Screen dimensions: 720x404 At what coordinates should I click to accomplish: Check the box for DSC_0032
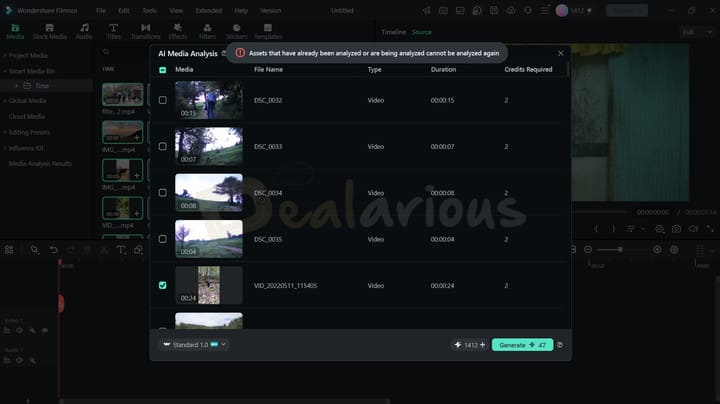(163, 100)
